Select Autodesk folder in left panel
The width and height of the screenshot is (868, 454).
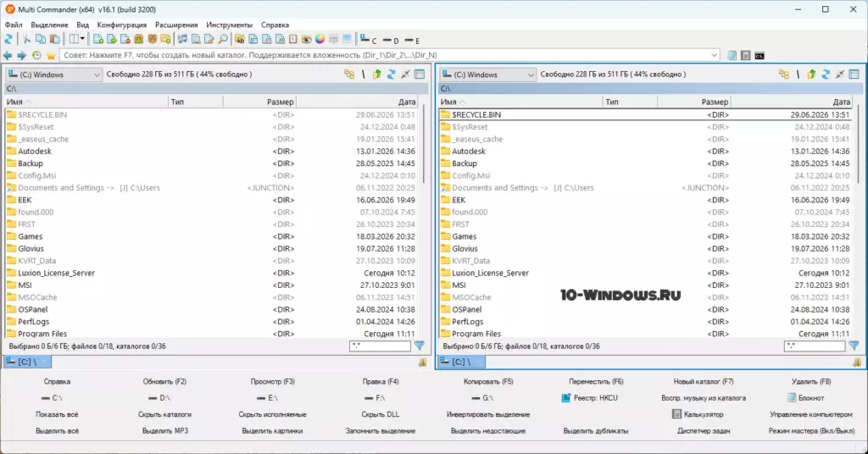211,151
